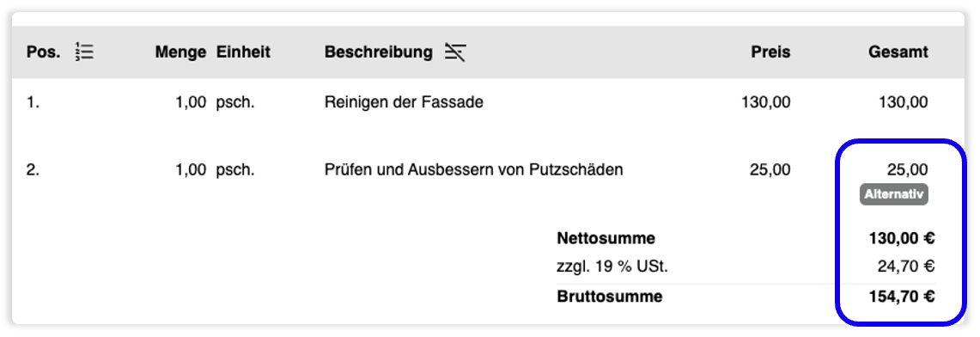Click unit psch. of position 2
980x337 pixels.
[x=235, y=169]
